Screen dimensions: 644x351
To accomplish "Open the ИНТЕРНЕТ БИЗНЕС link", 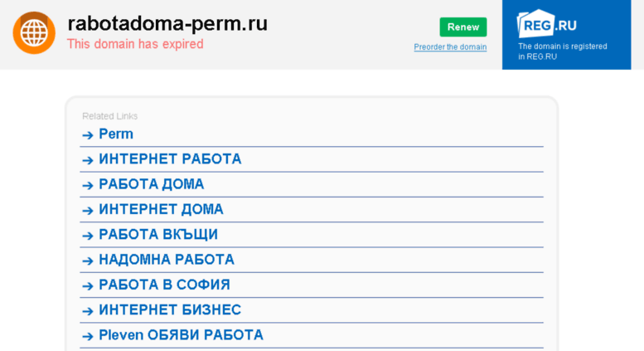I will 170,310.
